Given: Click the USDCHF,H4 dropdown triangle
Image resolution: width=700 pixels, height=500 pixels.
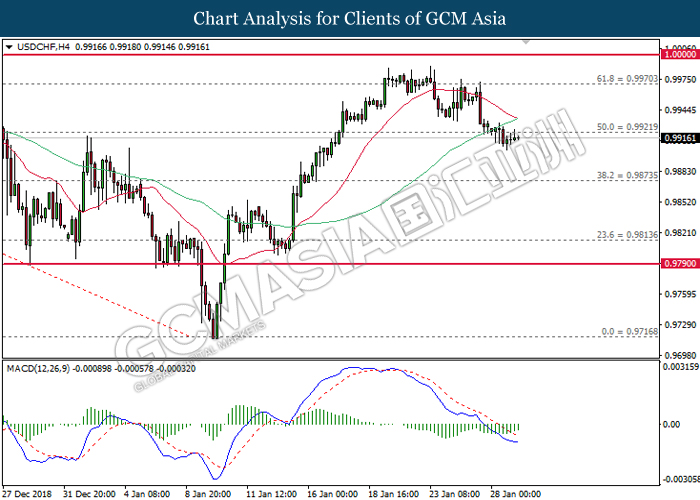Looking at the screenshot, I should [9, 47].
